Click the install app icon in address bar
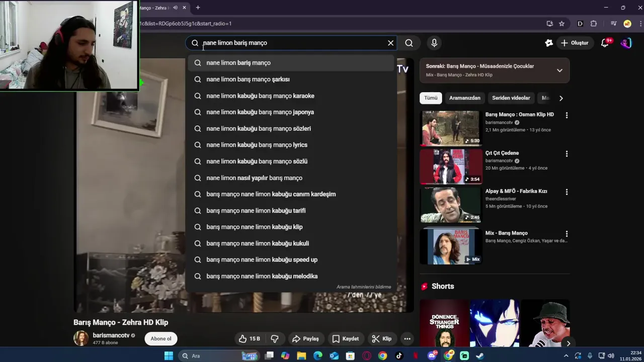Image resolution: width=644 pixels, height=362 pixels. click(549, 23)
